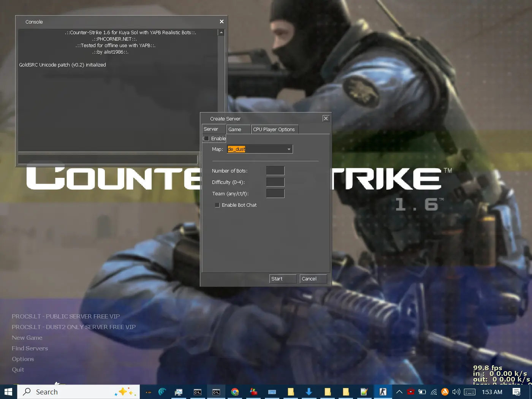Click the PHCORNER.NET console line
Screen dimensions: 532x399
pos(114,39)
